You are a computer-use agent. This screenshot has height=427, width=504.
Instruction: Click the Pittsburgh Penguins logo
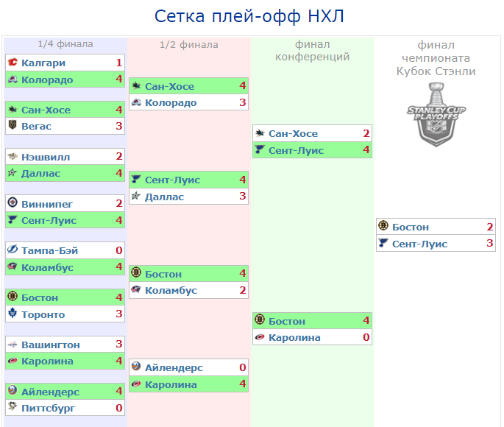pos(13,408)
